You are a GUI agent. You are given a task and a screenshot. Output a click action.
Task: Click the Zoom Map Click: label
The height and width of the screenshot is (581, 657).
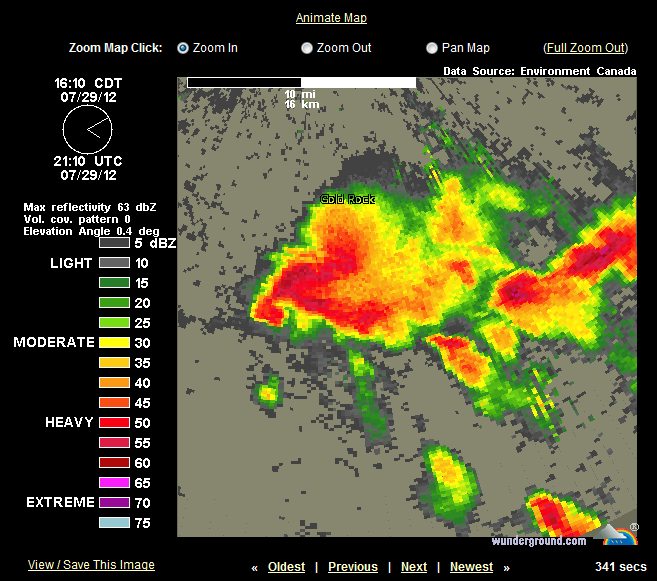(115, 48)
